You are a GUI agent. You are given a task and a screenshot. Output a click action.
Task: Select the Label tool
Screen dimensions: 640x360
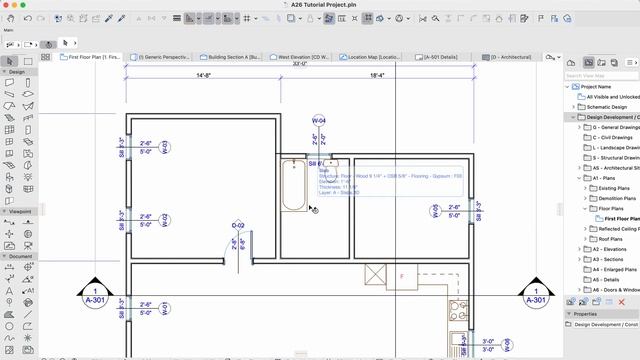coord(28,291)
